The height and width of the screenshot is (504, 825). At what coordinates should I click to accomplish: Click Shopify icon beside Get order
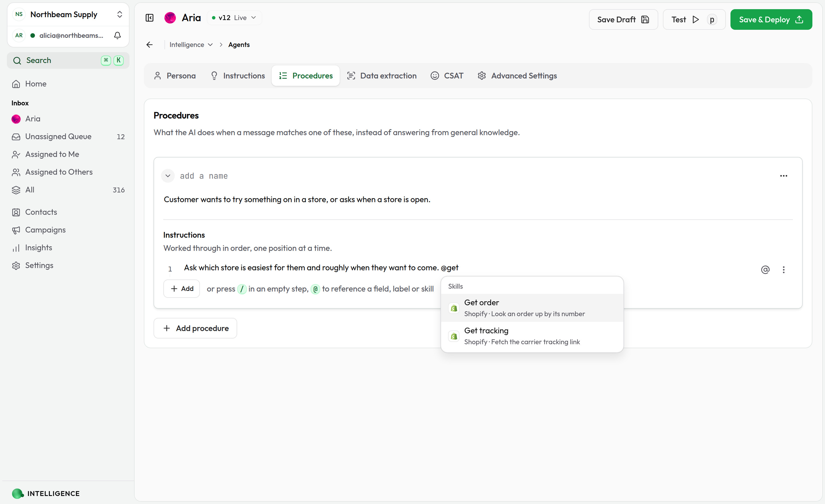[454, 308]
